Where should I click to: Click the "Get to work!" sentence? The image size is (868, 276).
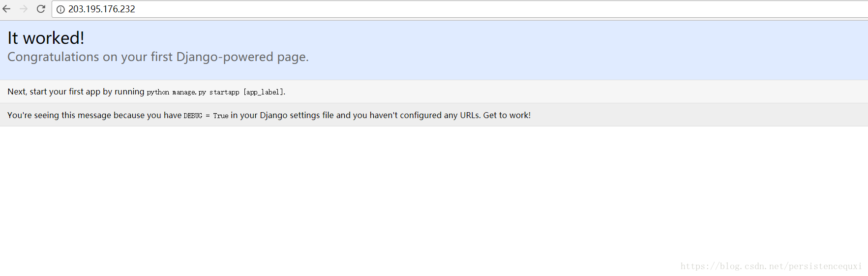click(x=507, y=115)
